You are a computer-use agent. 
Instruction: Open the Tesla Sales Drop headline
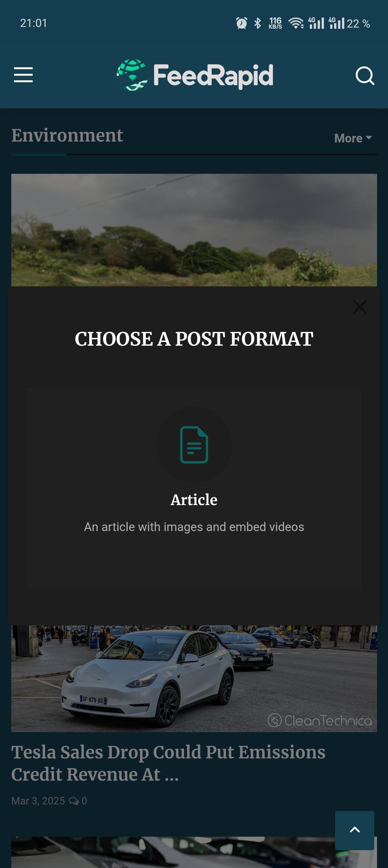(168, 763)
